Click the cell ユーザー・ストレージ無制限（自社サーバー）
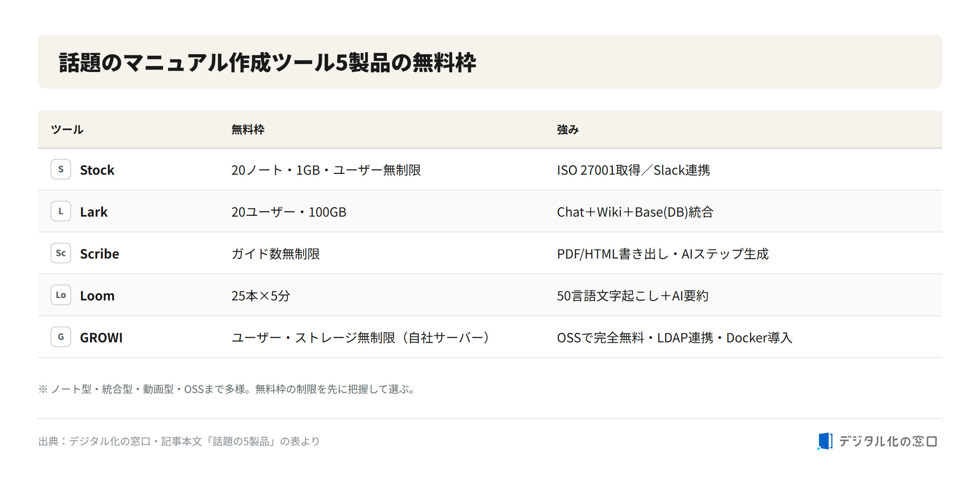This screenshot has width=980, height=487. pyautogui.click(x=360, y=338)
